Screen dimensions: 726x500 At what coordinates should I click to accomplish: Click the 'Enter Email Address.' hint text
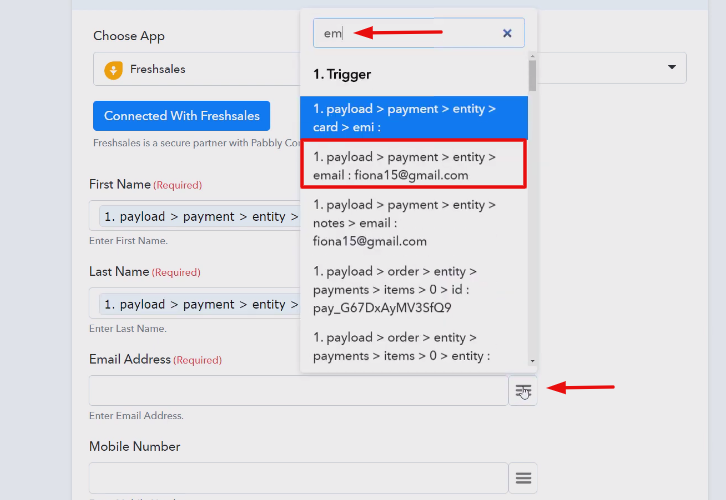(x=136, y=416)
